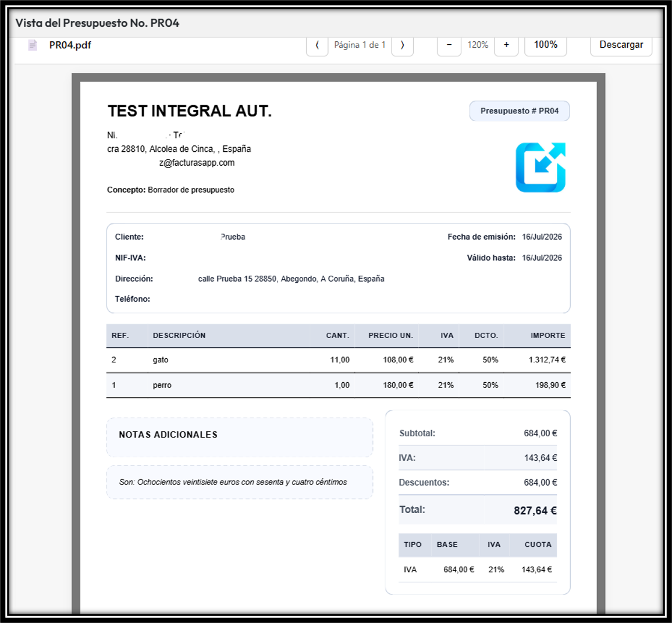Zoom out with the minus button
Viewport: 672px width, 623px height.
pyautogui.click(x=449, y=45)
